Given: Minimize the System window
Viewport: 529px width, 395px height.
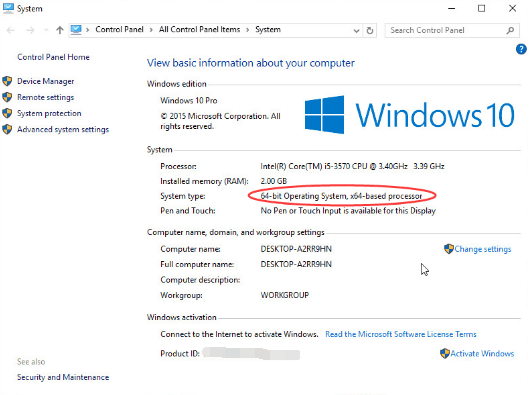Looking at the screenshot, I should [451, 8].
